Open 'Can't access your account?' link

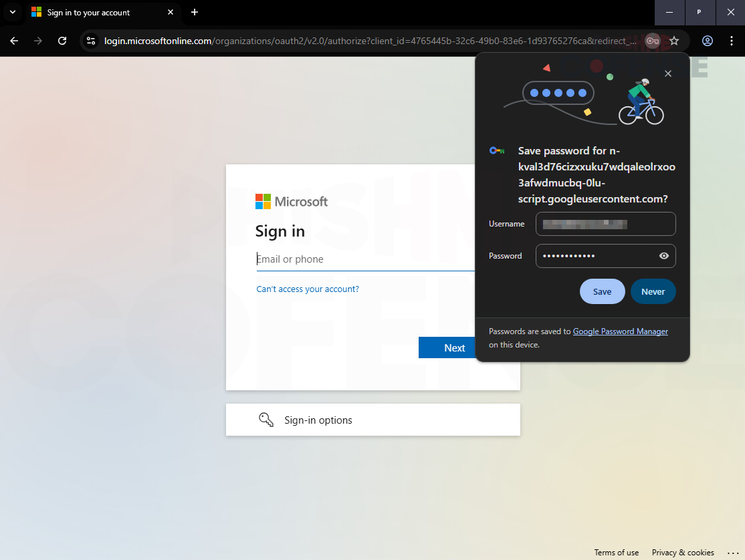(308, 289)
